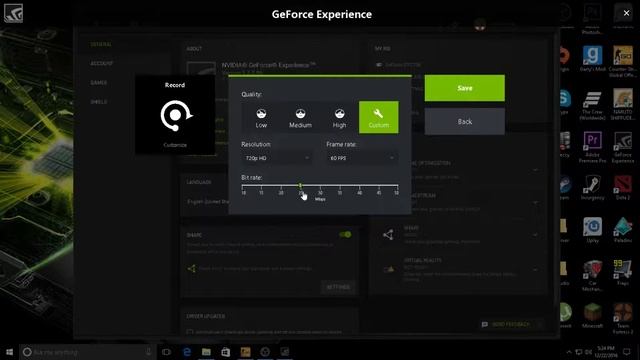The width and height of the screenshot is (640, 360).
Task: Toggle the SHARE switch in background settings
Action: [x=345, y=234]
